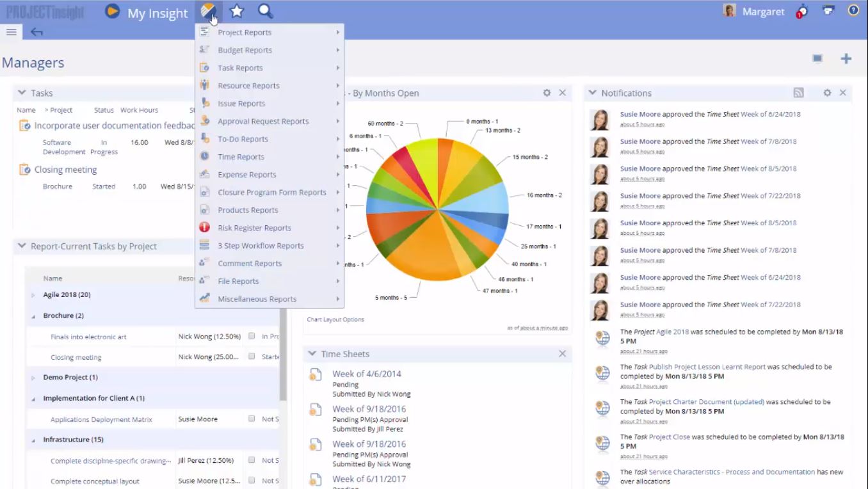The width and height of the screenshot is (868, 489).
Task: Click the Notifications RSS feed icon
Action: [x=798, y=93]
